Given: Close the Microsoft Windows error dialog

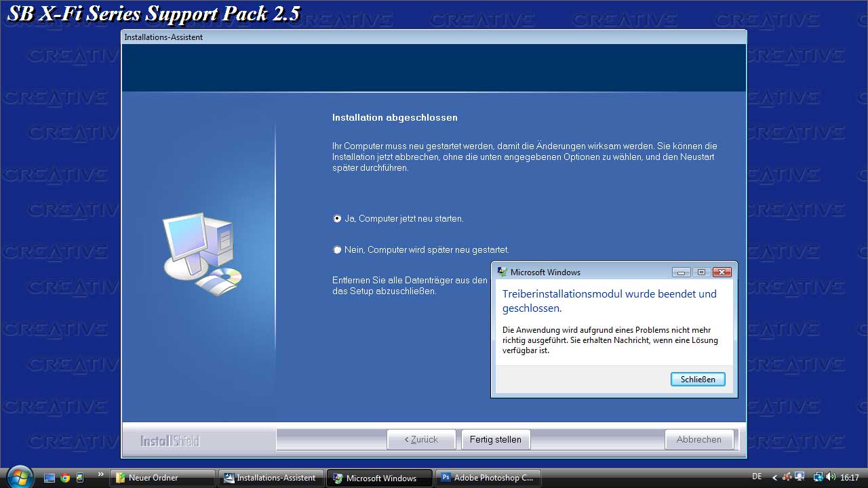Looking at the screenshot, I should tap(722, 272).
